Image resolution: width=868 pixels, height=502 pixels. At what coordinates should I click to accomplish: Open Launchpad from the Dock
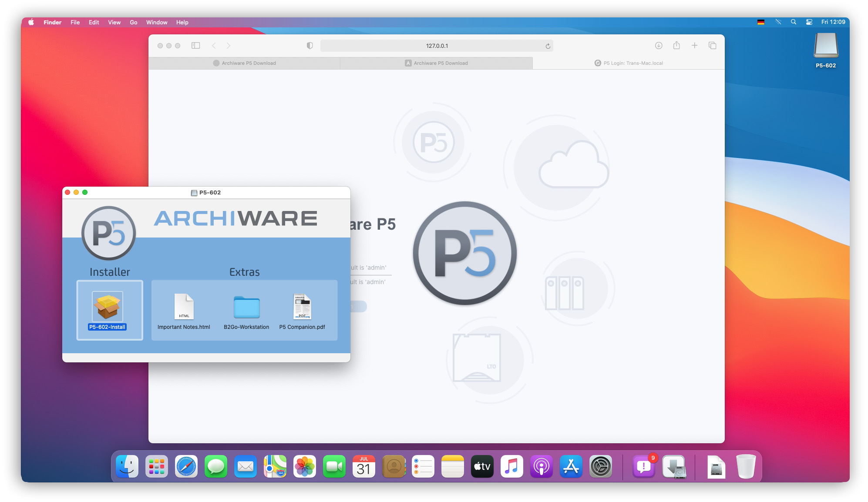click(x=157, y=467)
